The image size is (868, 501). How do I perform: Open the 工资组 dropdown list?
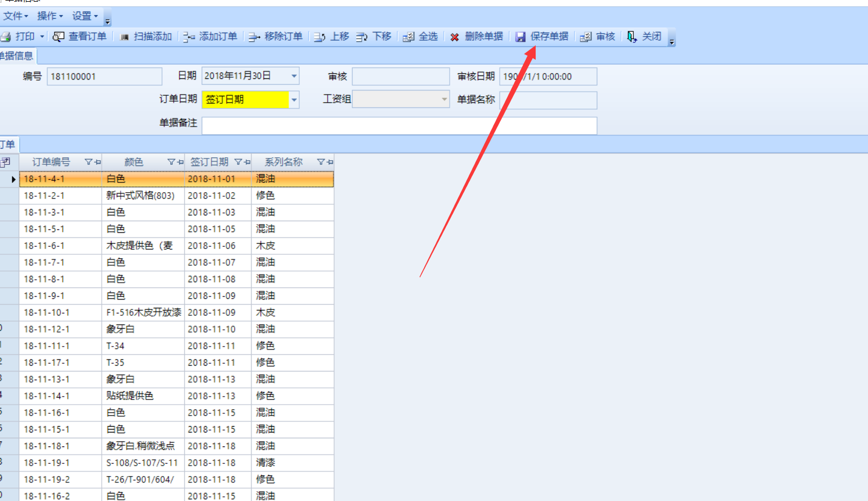pyautogui.click(x=444, y=100)
